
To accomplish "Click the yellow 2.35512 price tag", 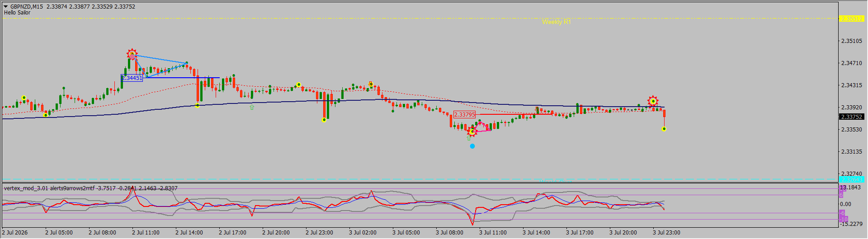I will point(851,19).
